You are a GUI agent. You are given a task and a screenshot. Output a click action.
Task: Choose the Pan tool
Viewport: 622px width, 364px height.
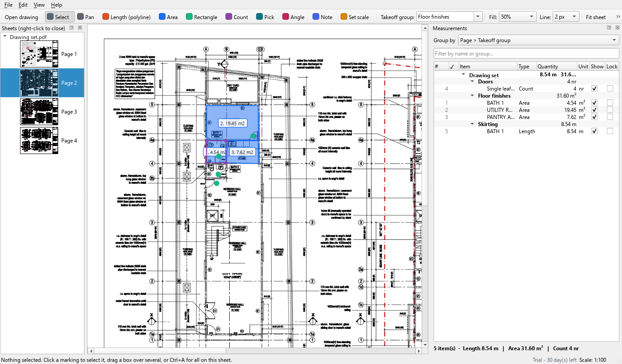(x=86, y=17)
